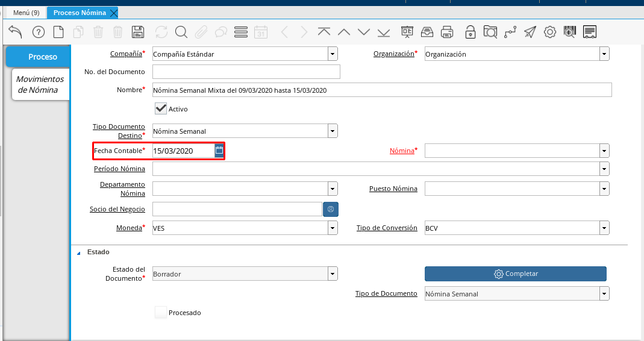
Task: Click the undo changes arrow icon
Action: pyautogui.click(x=15, y=32)
